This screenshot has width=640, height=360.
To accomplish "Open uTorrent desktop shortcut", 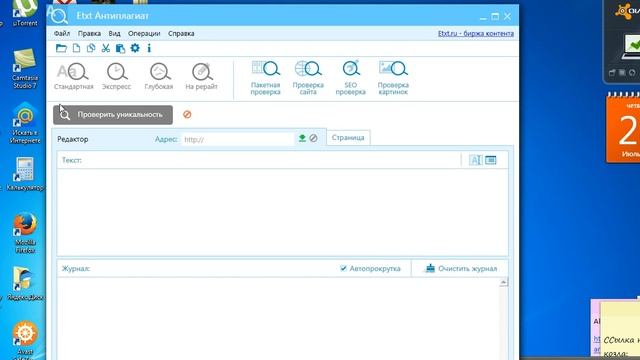I will point(25,13).
